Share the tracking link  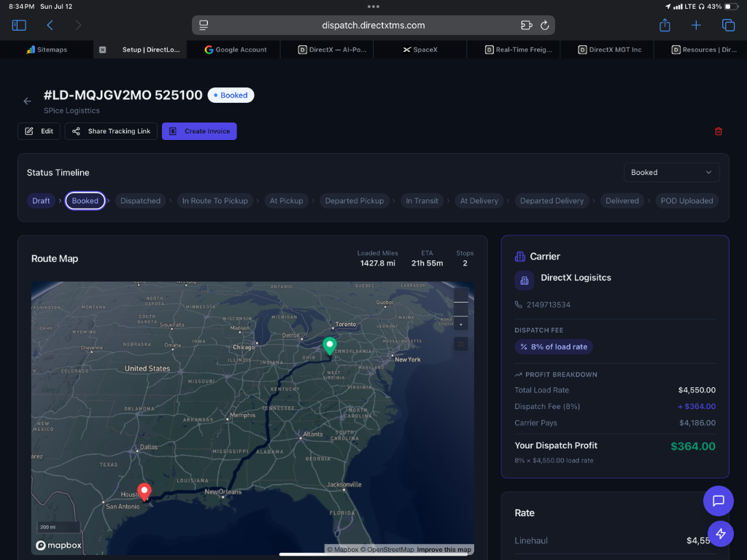[111, 131]
